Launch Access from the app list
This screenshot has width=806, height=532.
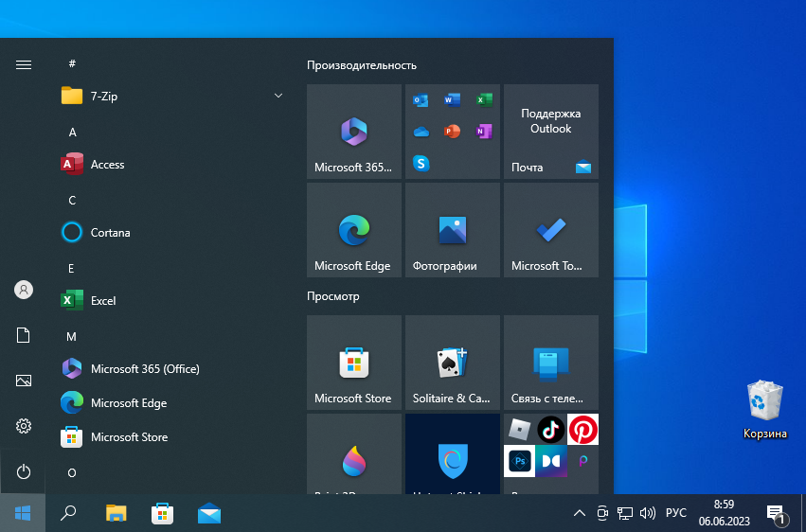click(x=174, y=165)
